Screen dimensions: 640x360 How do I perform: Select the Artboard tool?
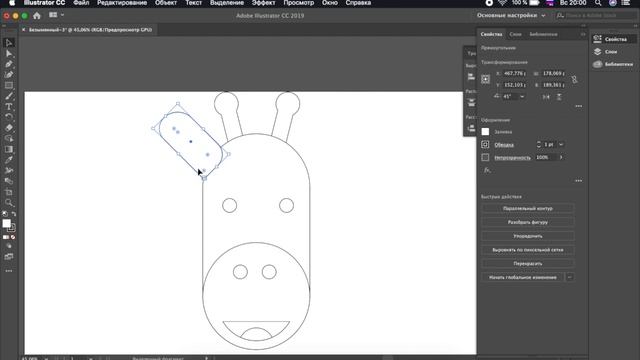pos(9,192)
